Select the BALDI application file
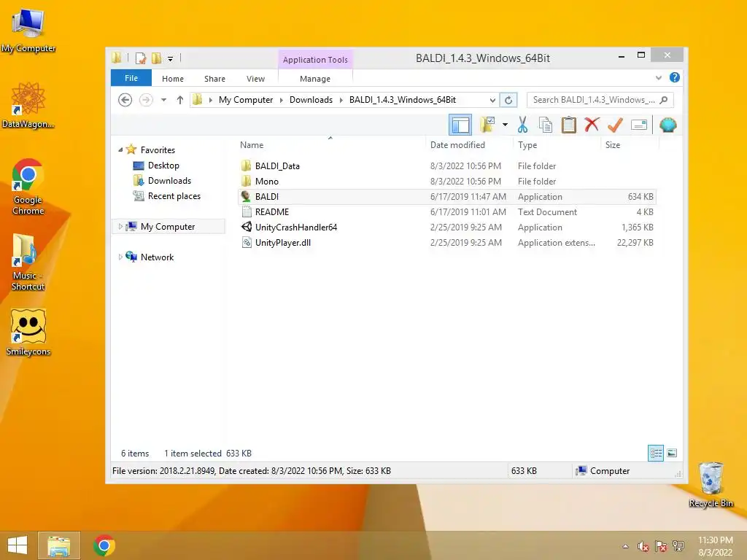Image resolution: width=747 pixels, height=560 pixels. point(447,197)
